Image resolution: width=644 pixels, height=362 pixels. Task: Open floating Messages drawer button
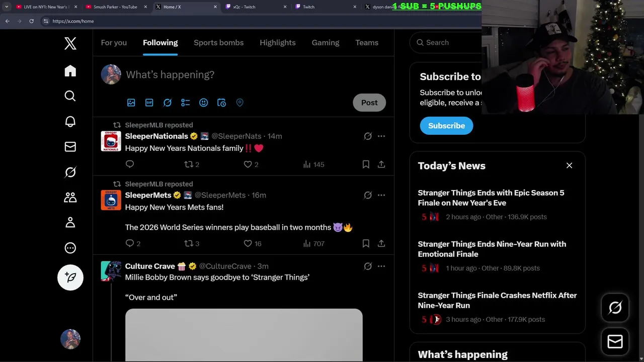615,341
